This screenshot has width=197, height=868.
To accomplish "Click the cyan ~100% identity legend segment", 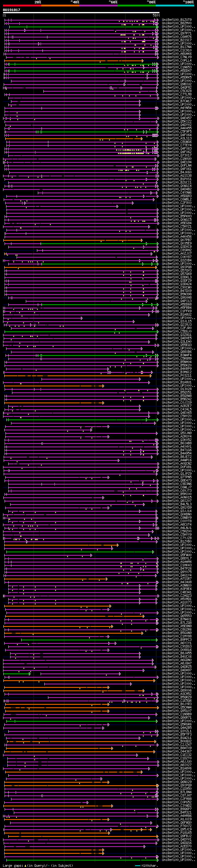I will (175, 6).
